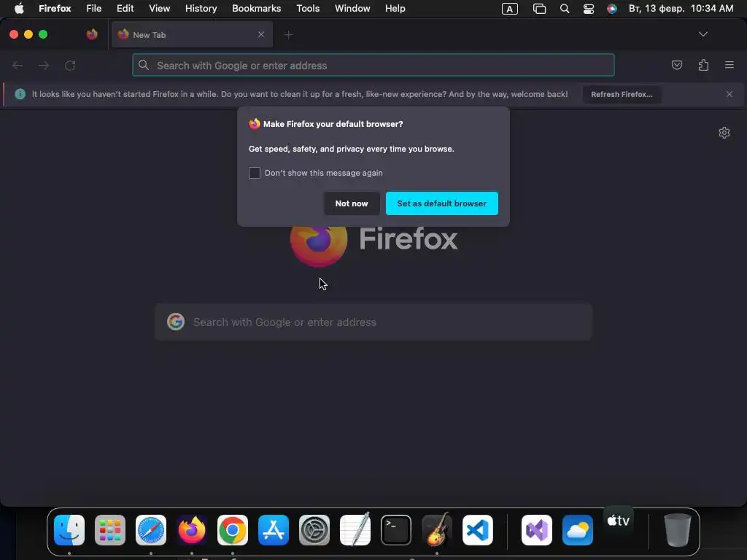Open the Window menu
Screen dimensions: 747x560
pyautogui.click(x=352, y=9)
